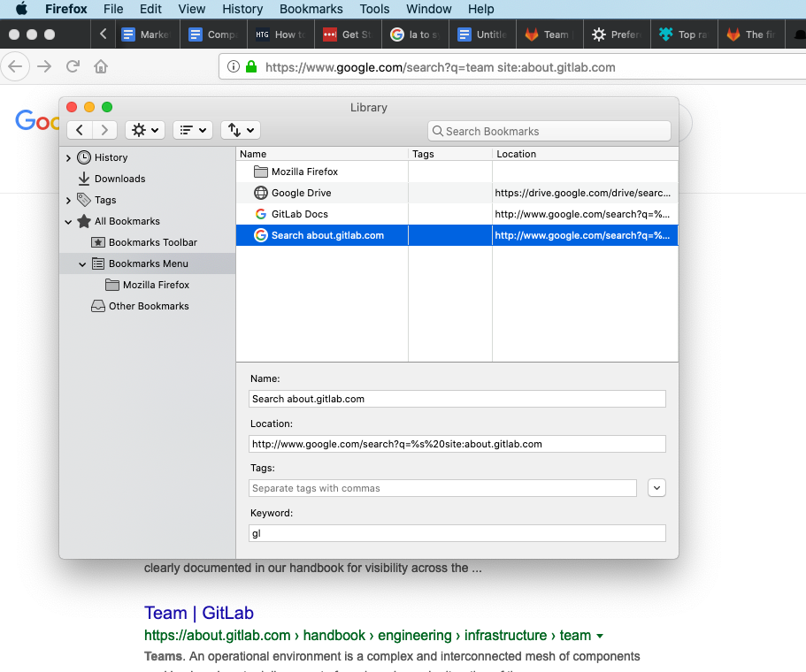The height and width of the screenshot is (672, 806).
Task: Click the Google Drive globe icon
Action: [261, 193]
